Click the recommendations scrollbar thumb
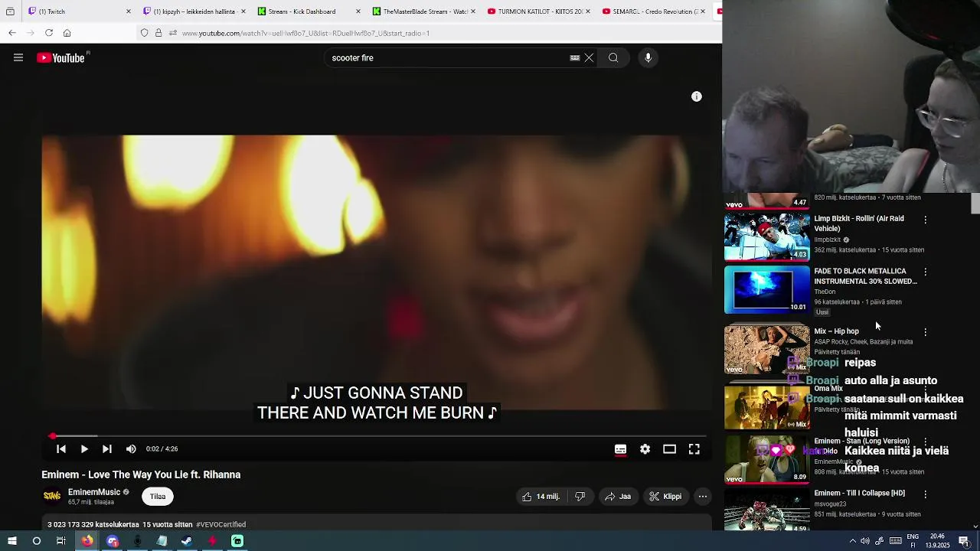The image size is (980, 551). pyautogui.click(x=975, y=204)
